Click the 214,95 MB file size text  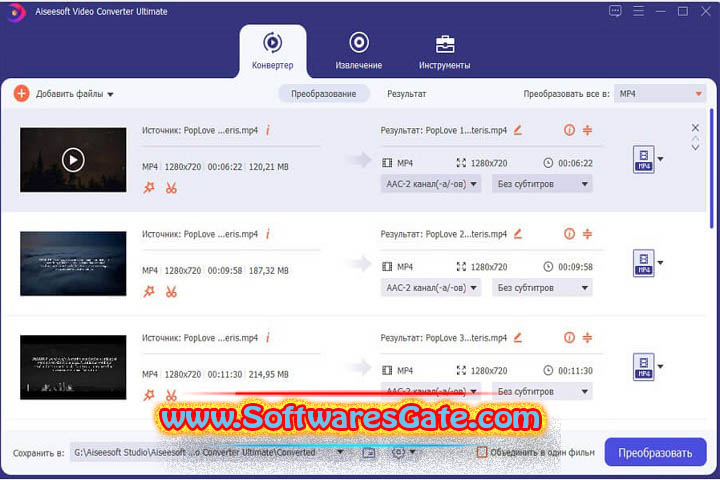pyautogui.click(x=269, y=374)
